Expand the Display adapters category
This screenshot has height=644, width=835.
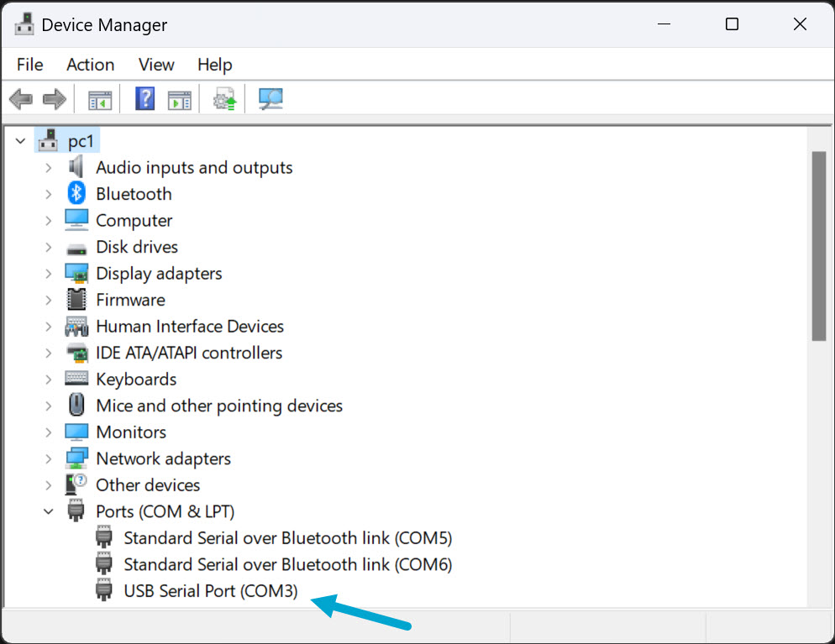48,273
